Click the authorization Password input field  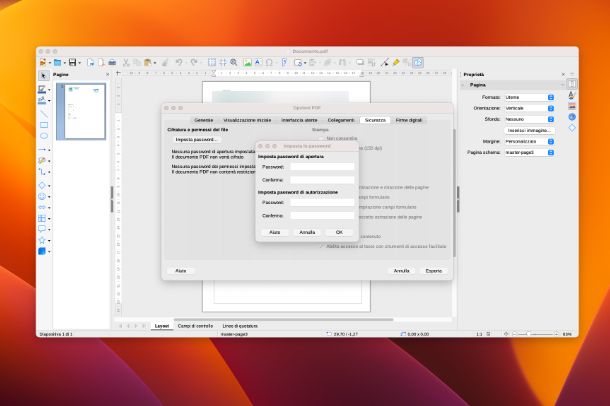pos(322,203)
